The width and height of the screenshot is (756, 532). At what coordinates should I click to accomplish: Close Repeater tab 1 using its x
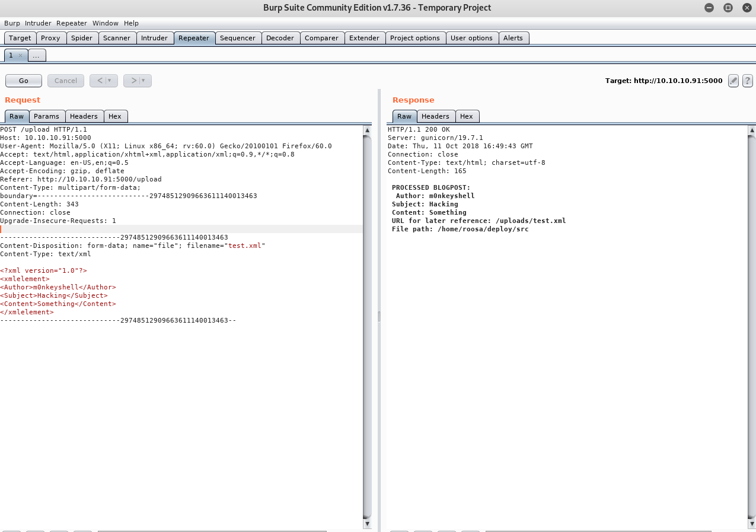point(20,55)
